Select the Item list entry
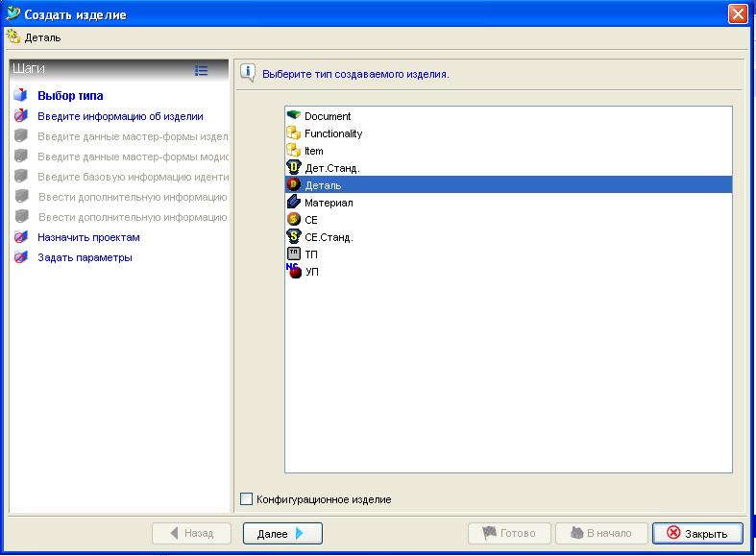Screen dimensions: 756x556 (x=508, y=151)
